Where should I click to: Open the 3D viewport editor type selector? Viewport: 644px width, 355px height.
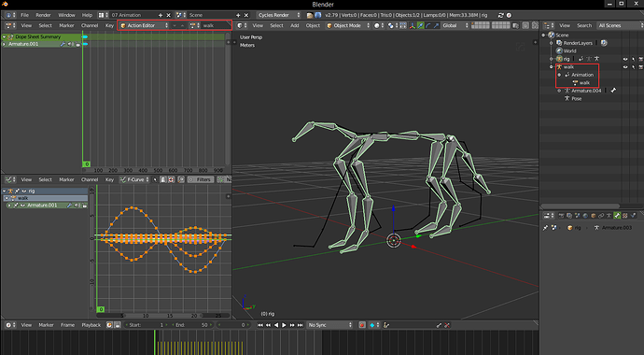coord(241,25)
